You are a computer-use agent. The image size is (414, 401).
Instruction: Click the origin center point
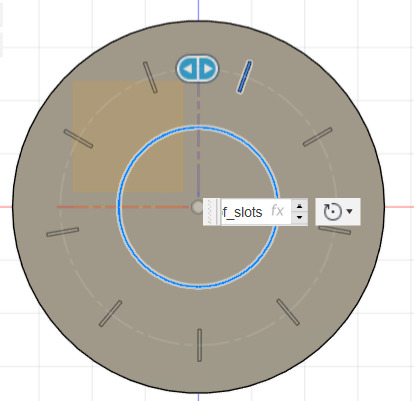pos(198,207)
